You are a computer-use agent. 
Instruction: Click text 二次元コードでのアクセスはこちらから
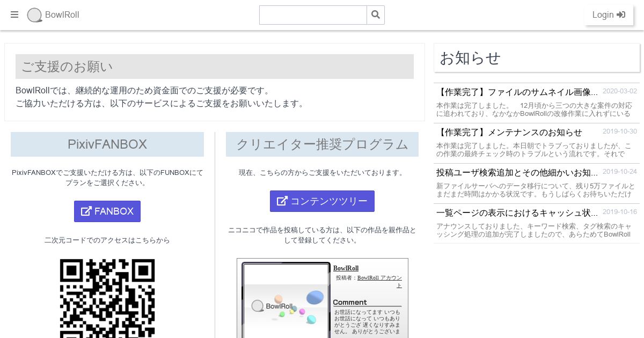pos(107,240)
